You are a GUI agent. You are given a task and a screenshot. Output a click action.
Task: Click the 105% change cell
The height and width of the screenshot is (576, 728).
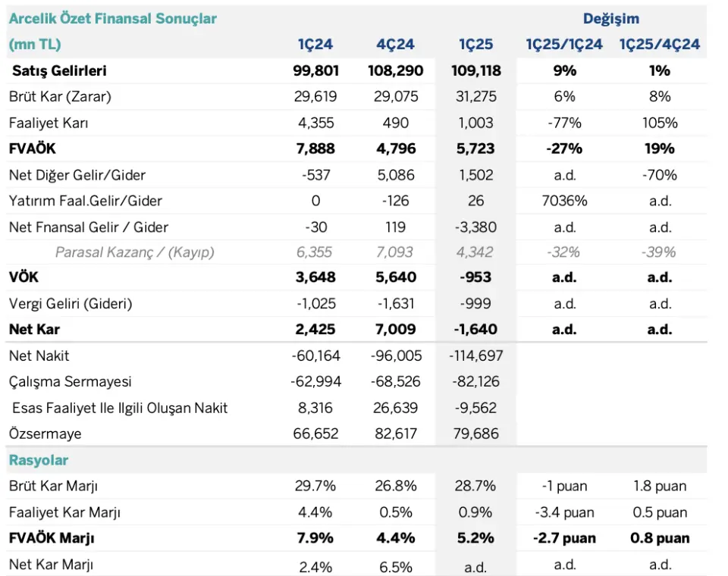point(660,123)
